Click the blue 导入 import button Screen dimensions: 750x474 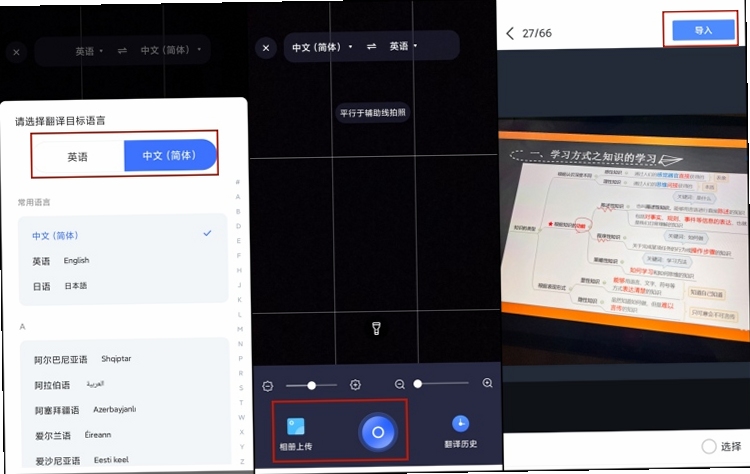[703, 30]
